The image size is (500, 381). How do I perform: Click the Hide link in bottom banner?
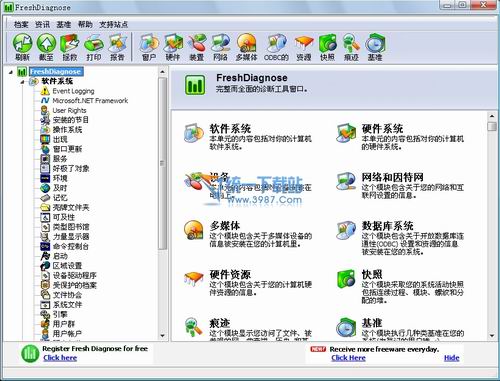coord(452,358)
